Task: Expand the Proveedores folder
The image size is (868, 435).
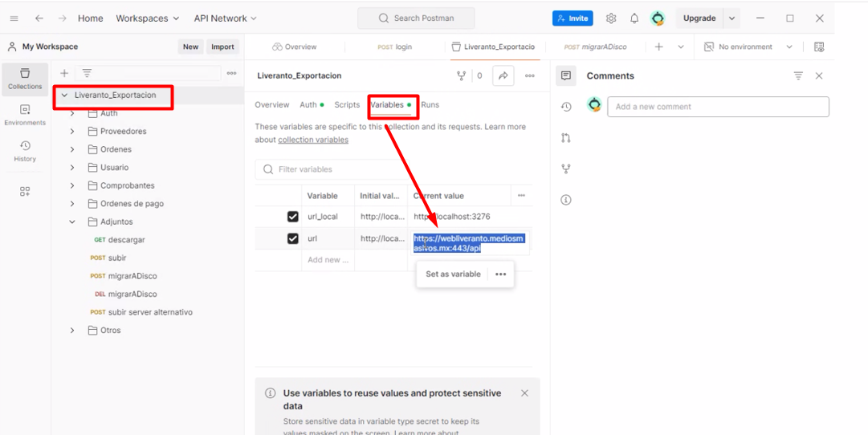Action: [x=72, y=132]
